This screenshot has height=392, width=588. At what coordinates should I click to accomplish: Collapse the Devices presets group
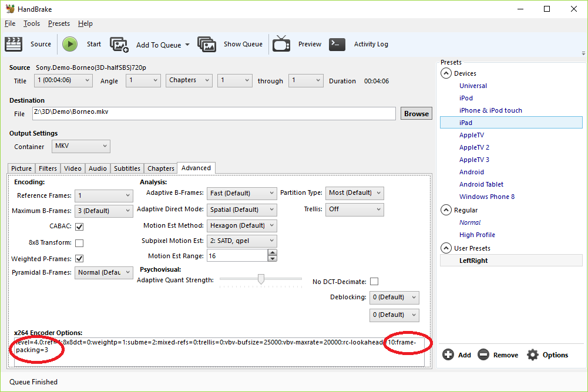pos(446,73)
